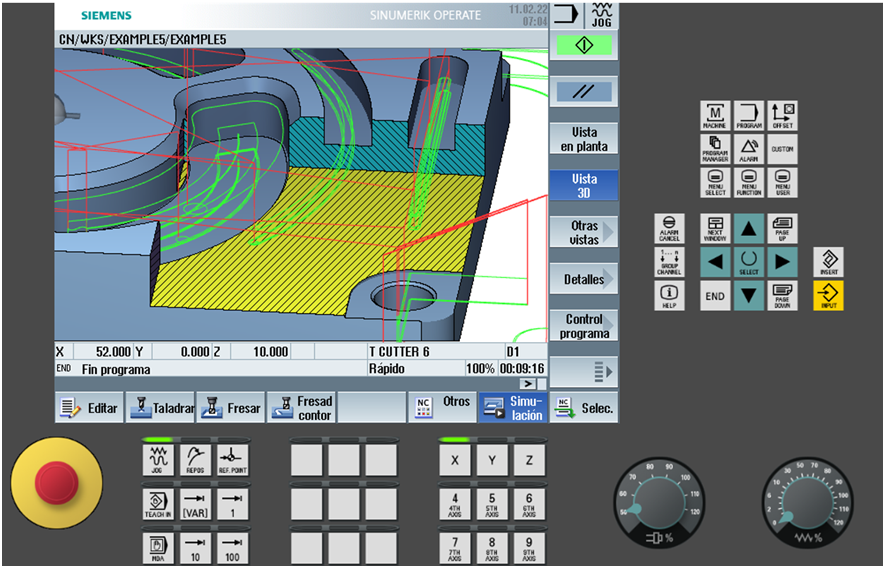
Task: Click the GROUP CHANNEL key
Action: point(669,262)
